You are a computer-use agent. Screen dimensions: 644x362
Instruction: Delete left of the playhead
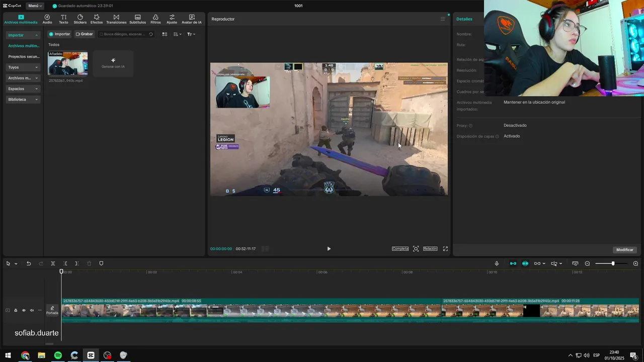tap(65, 263)
